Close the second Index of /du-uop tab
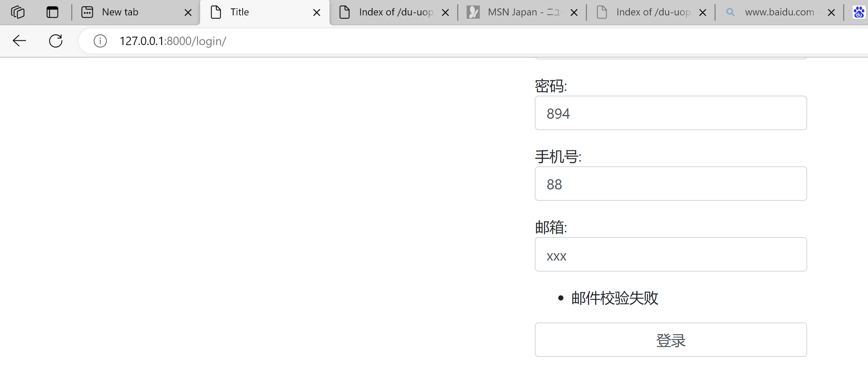 [x=703, y=12]
